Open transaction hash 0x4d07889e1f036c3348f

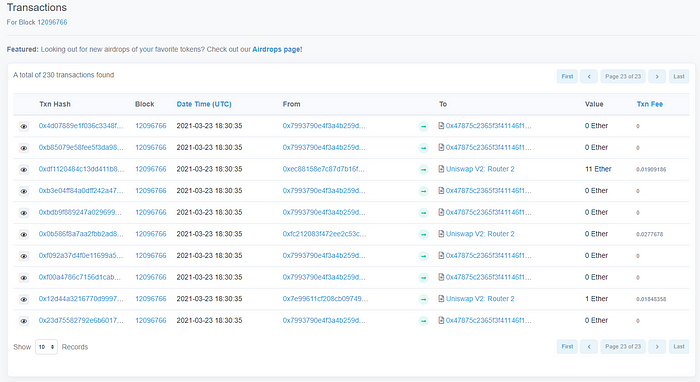pos(81,126)
